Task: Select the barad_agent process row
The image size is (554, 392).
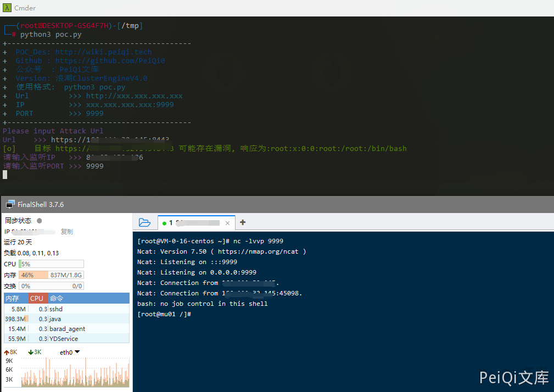Action: 67,329
